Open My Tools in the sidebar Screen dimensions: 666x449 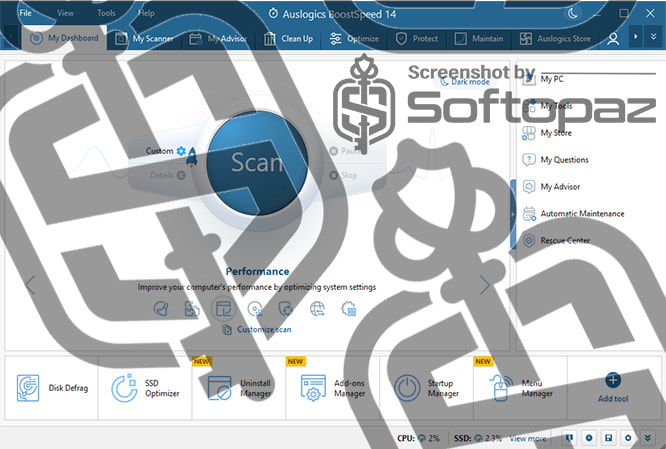click(x=556, y=106)
